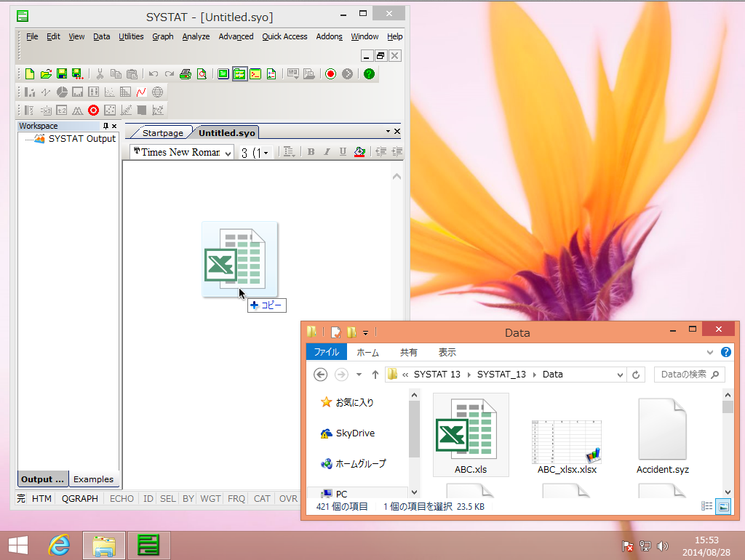
Task: Click the Save floppy disk icon
Action: [62, 73]
